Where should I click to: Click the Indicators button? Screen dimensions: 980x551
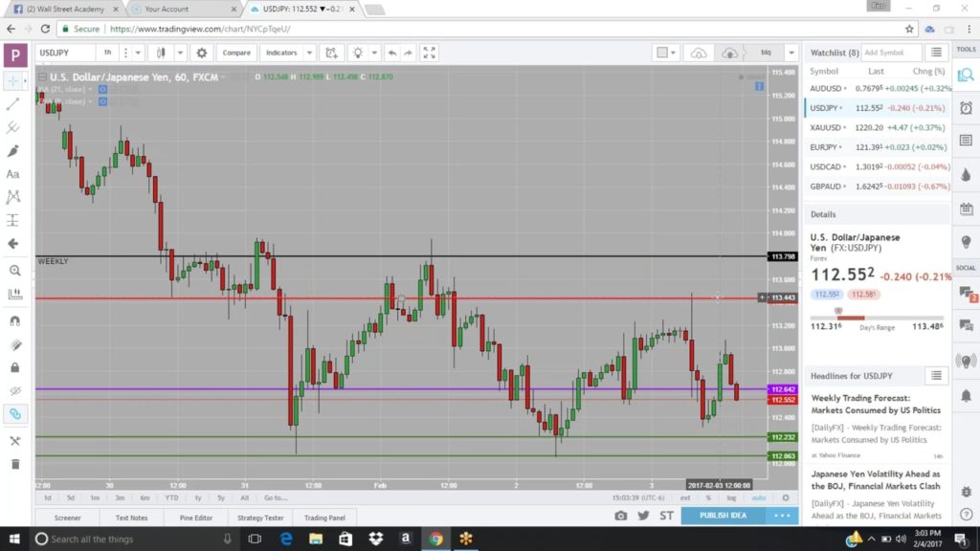pyautogui.click(x=281, y=54)
